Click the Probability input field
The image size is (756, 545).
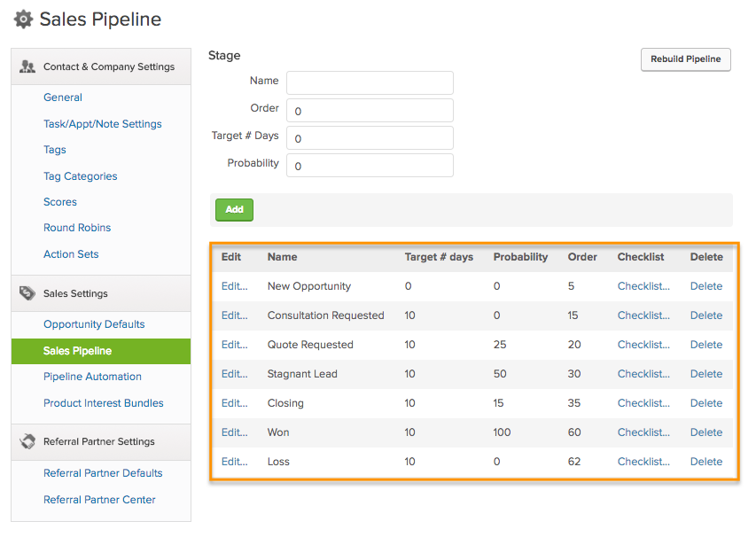[370, 165]
